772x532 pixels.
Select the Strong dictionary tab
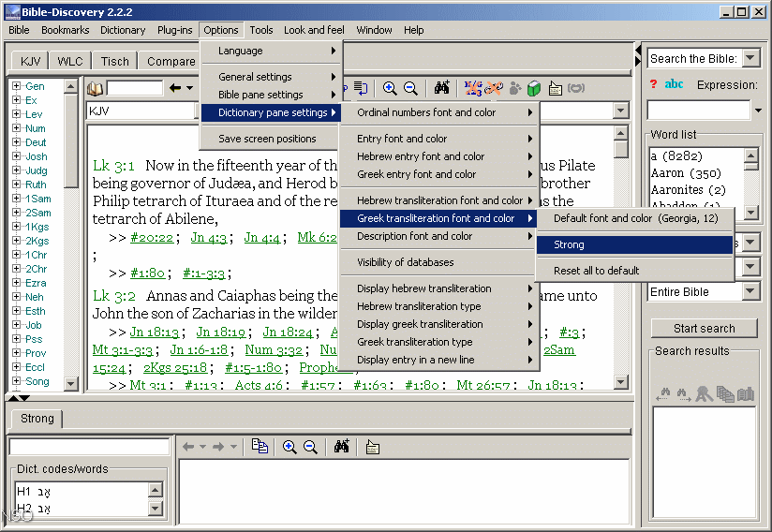(x=37, y=419)
